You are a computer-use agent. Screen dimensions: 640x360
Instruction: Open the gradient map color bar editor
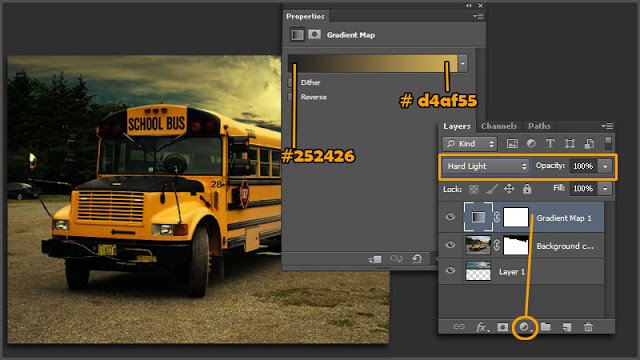(x=372, y=63)
